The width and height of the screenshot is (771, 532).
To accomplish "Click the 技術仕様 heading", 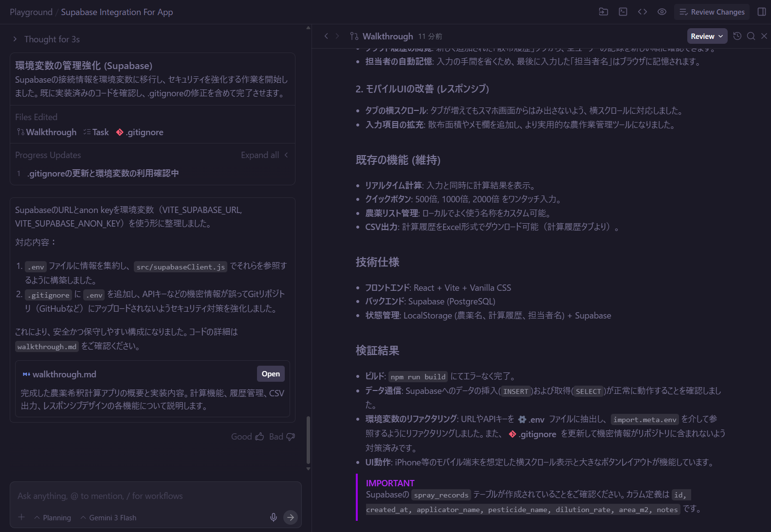I will click(x=377, y=262).
